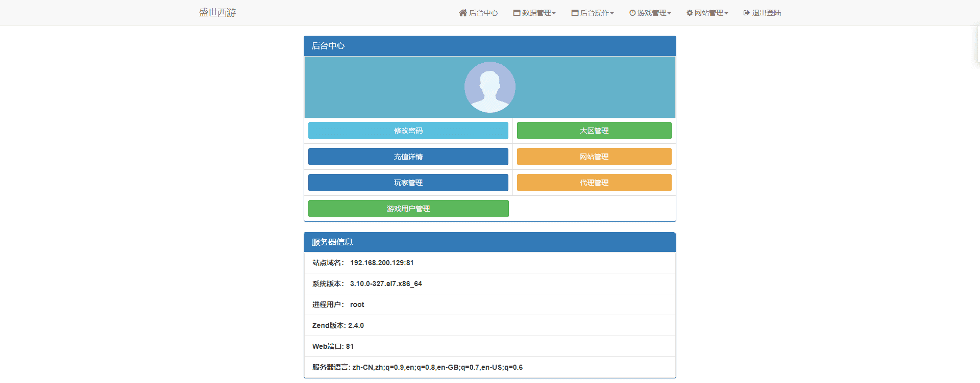
Task: Click the logout icon beside 退出登陆
Action: (x=747, y=13)
